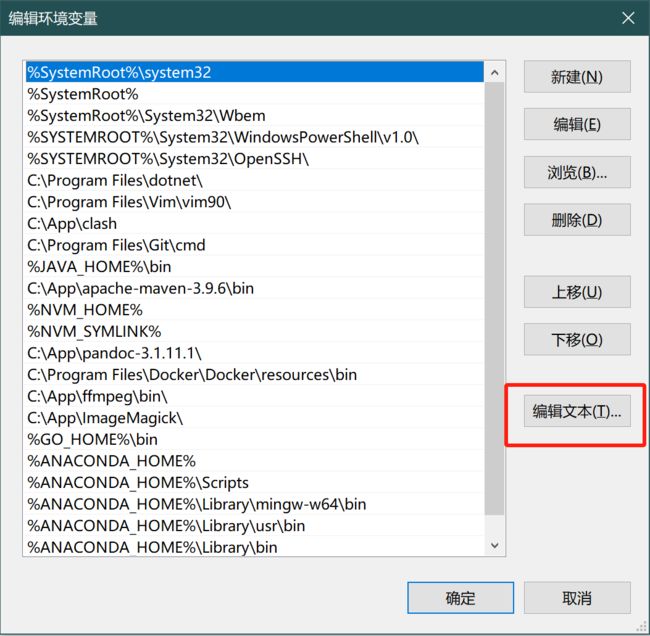
Task: Select the System32\OpenSSH\ path entry
Action: tap(254, 159)
